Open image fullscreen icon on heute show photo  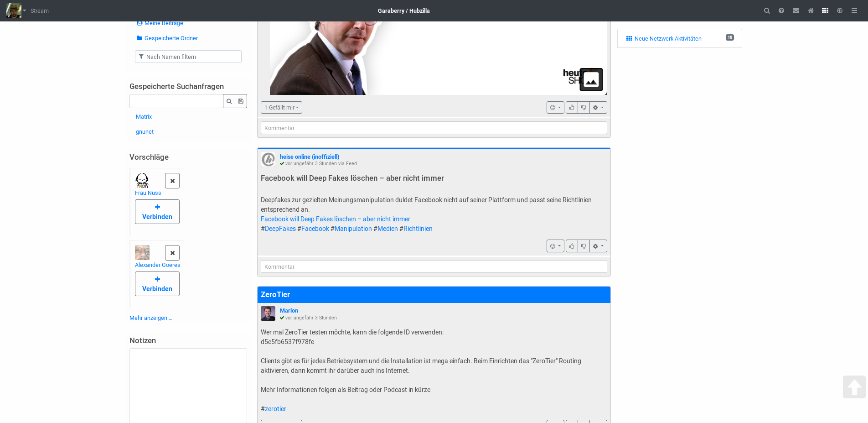pos(591,80)
